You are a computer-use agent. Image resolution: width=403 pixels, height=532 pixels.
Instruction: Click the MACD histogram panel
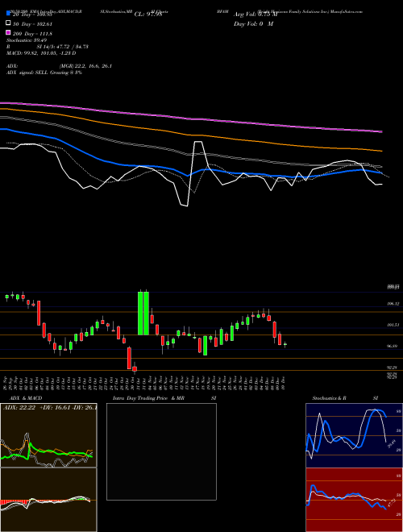pyautogui.click(x=48, y=500)
